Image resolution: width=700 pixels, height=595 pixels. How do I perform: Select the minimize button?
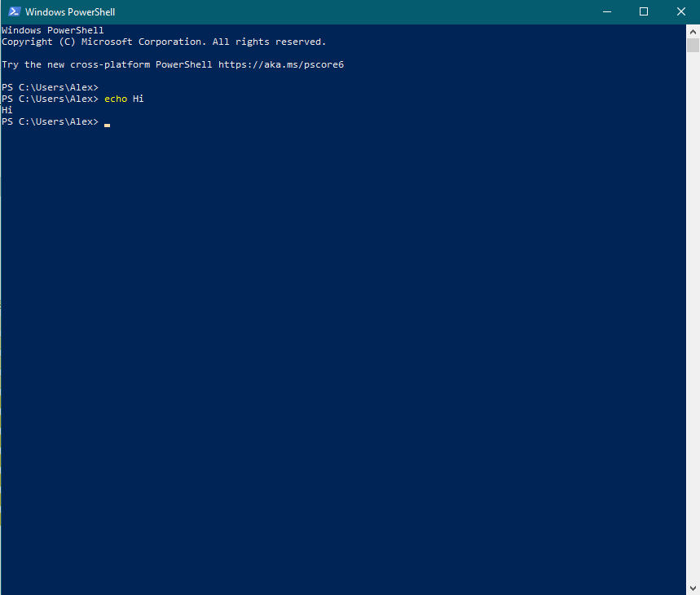pos(606,11)
